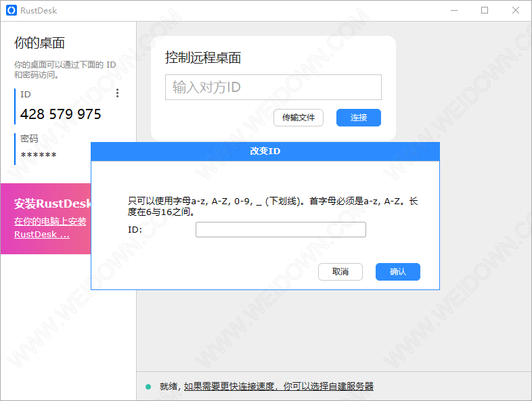Click the 密码 label
Image resolution: width=532 pixels, height=401 pixels.
tap(29, 139)
